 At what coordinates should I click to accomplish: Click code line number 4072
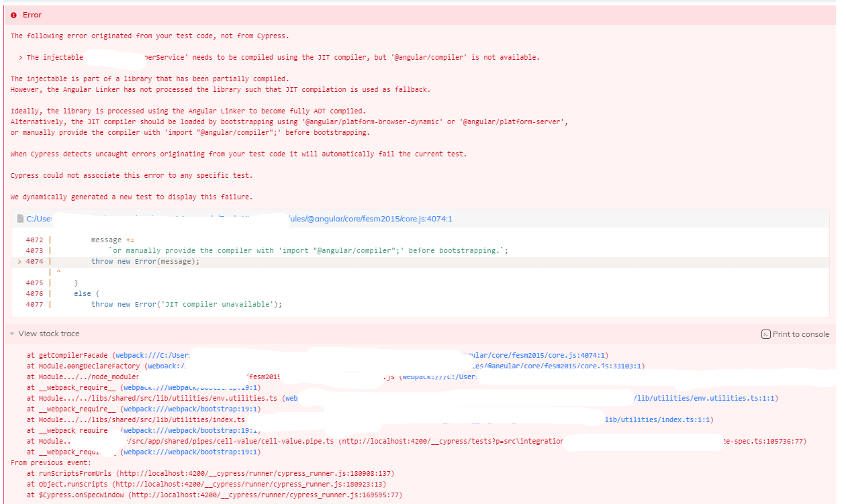(34, 240)
